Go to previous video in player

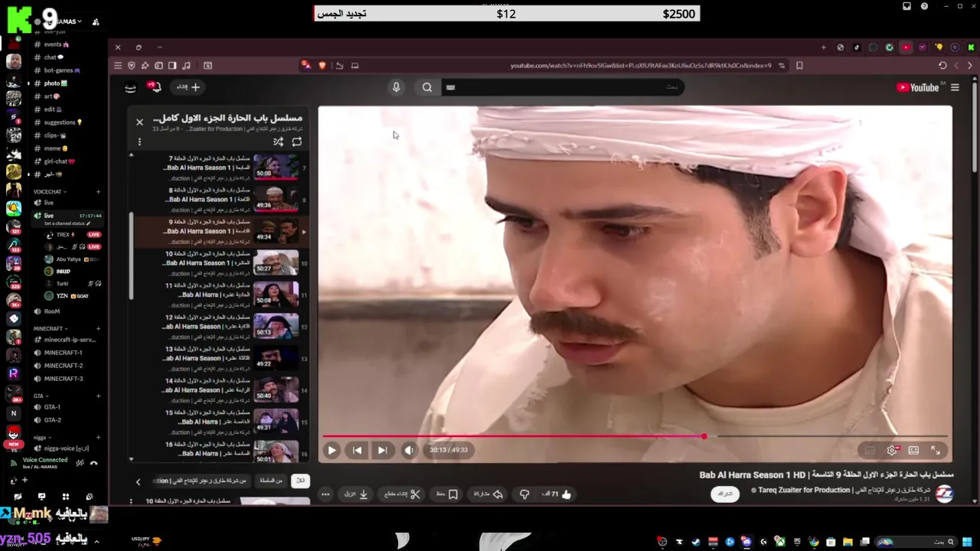point(357,450)
